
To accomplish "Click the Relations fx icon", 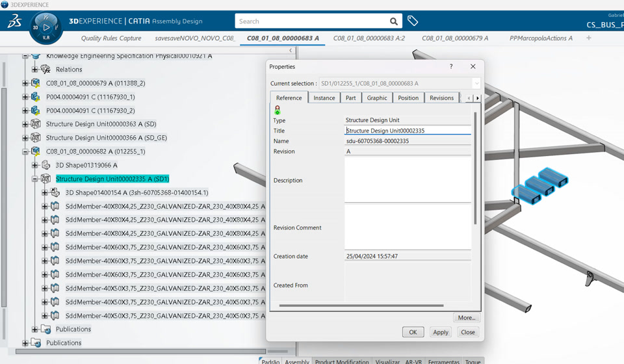I will pyautogui.click(x=45, y=70).
